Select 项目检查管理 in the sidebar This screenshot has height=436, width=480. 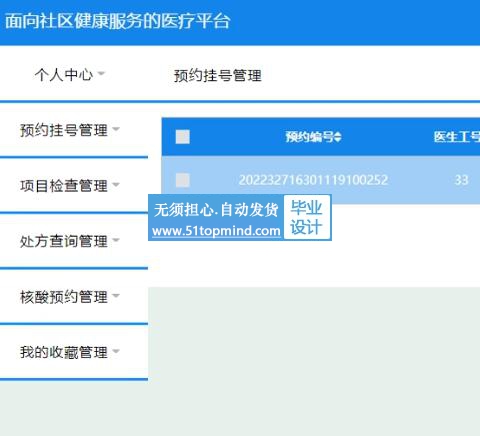pyautogui.click(x=64, y=186)
